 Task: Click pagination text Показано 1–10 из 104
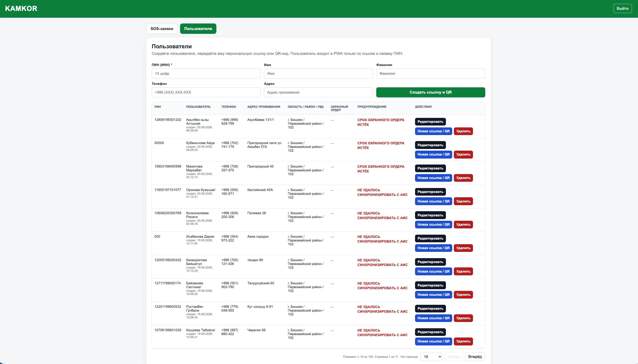click(358, 357)
